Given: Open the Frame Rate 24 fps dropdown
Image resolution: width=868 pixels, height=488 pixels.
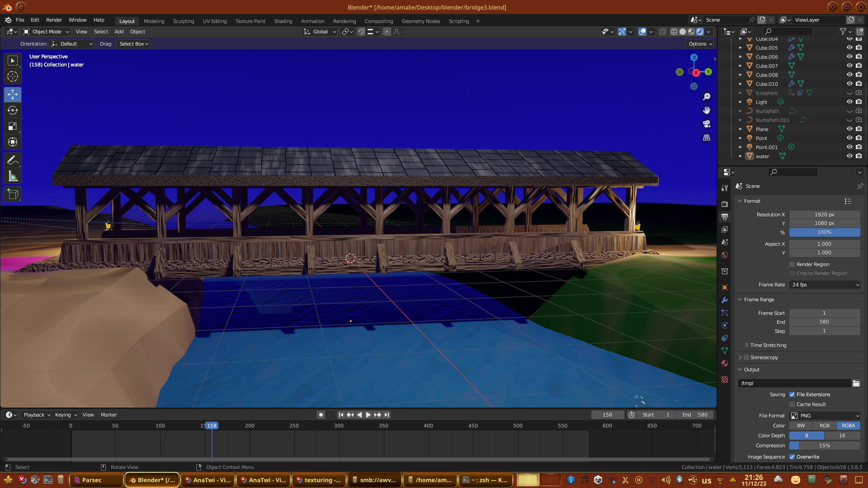Looking at the screenshot, I should click(x=825, y=285).
